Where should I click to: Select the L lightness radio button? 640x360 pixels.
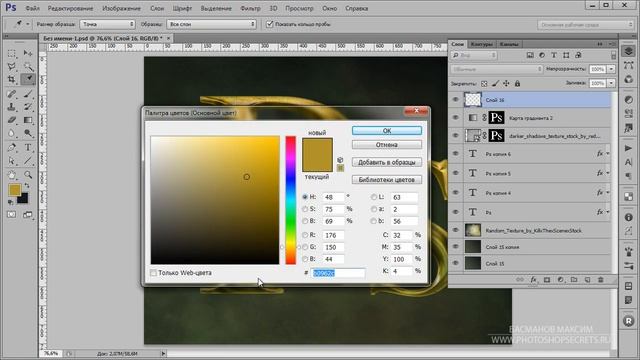[x=373, y=197]
